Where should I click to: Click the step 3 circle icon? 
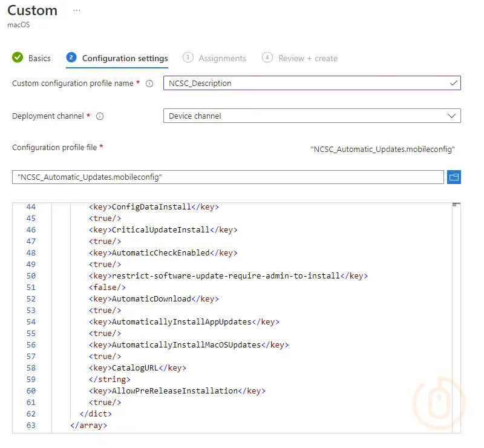tap(188, 58)
